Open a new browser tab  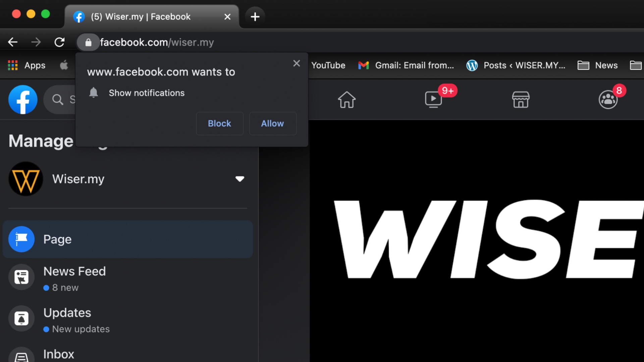pyautogui.click(x=255, y=16)
